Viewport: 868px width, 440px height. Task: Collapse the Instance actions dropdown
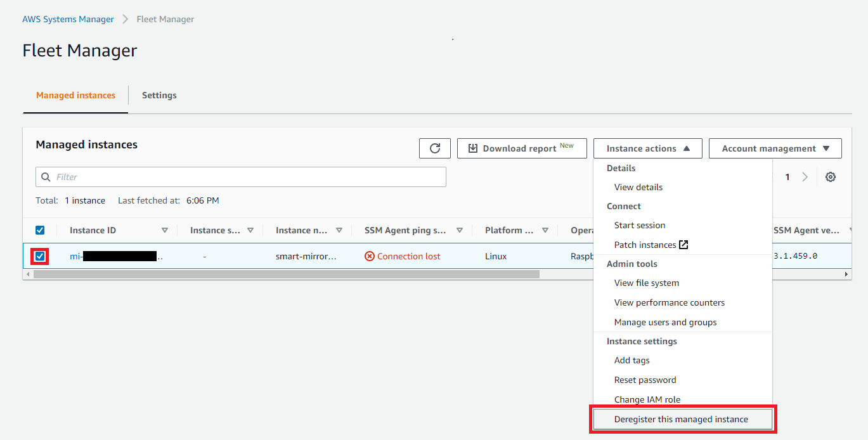[x=647, y=148]
